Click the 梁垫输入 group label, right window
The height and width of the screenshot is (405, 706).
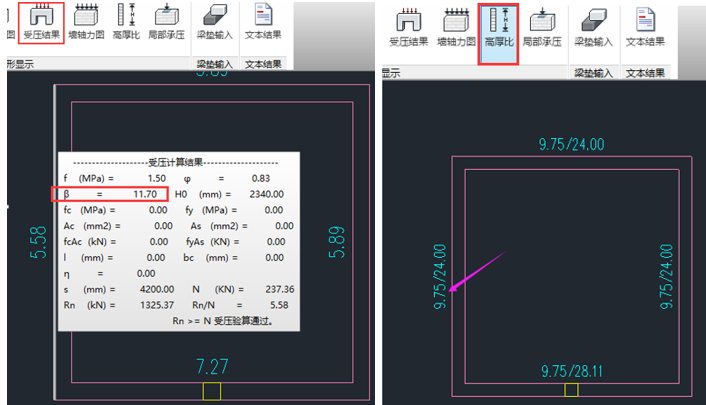coord(593,73)
